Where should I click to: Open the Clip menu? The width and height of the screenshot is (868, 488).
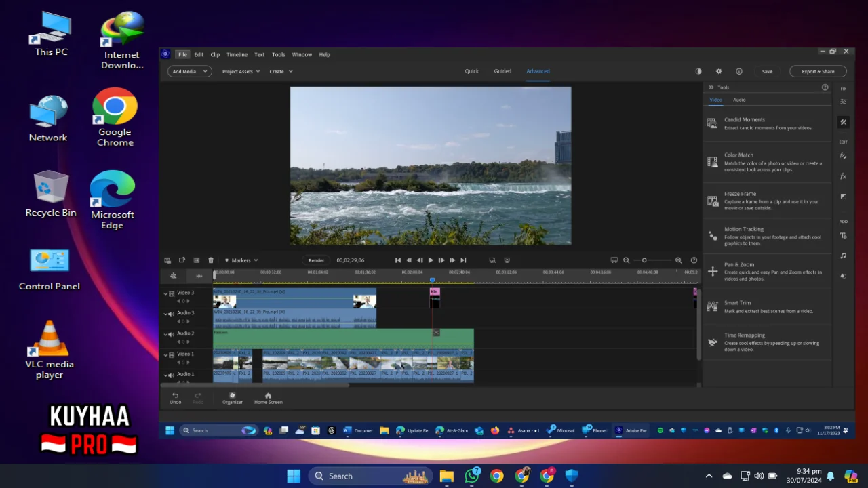click(215, 54)
